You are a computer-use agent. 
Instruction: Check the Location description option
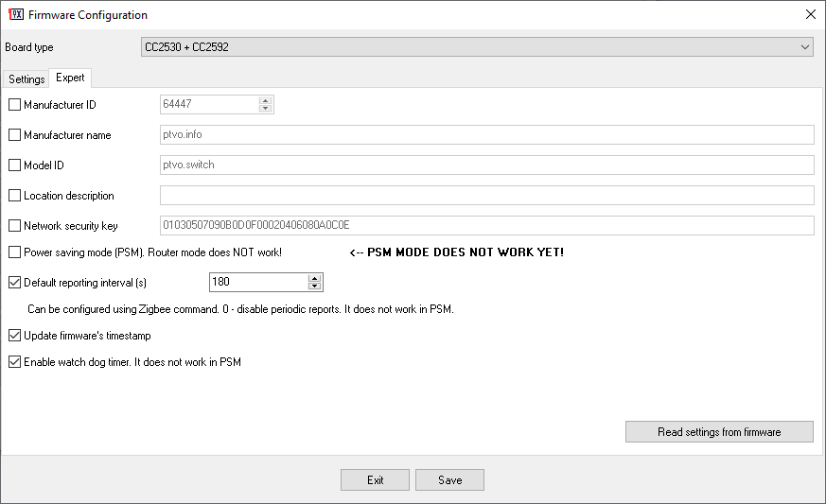tap(15, 196)
